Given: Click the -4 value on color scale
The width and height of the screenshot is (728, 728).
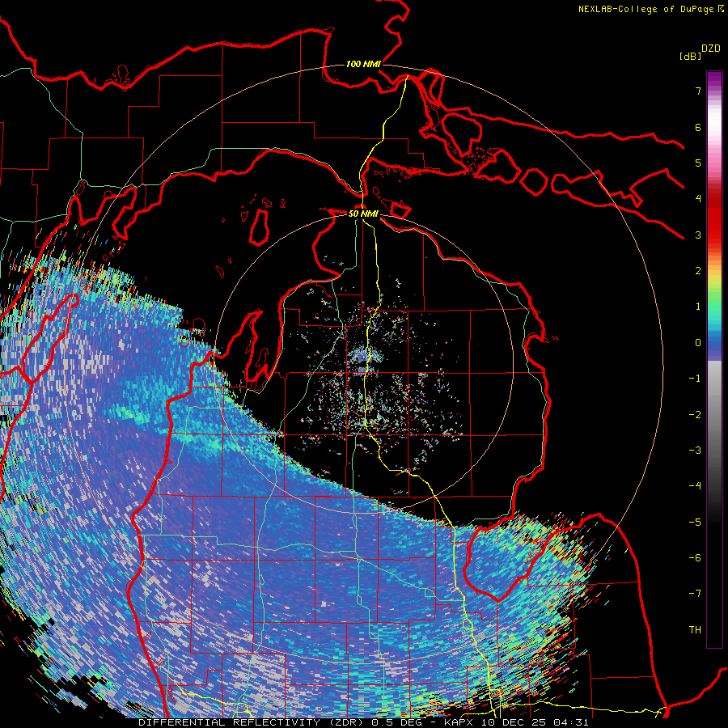Looking at the screenshot, I should 695,486.
